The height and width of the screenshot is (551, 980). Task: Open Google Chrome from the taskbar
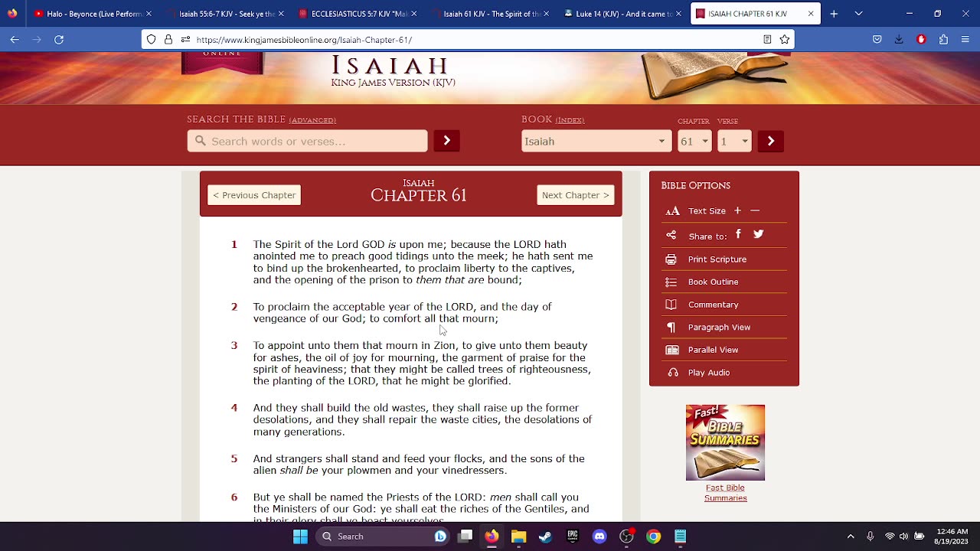653,536
